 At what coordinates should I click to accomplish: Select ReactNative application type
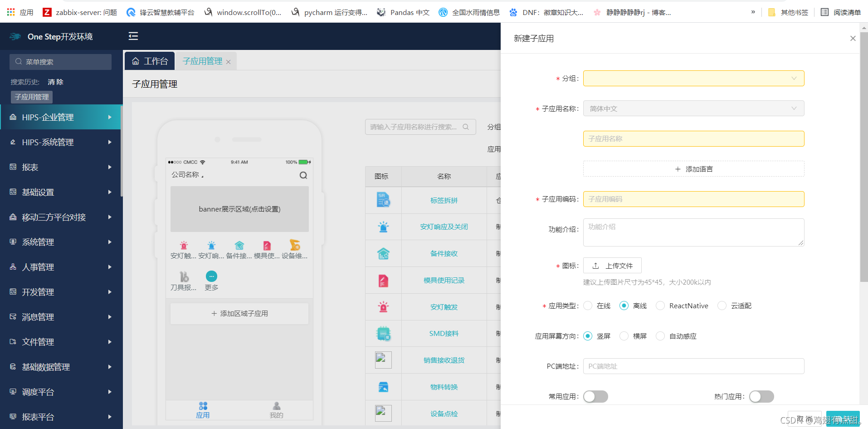[660, 306]
